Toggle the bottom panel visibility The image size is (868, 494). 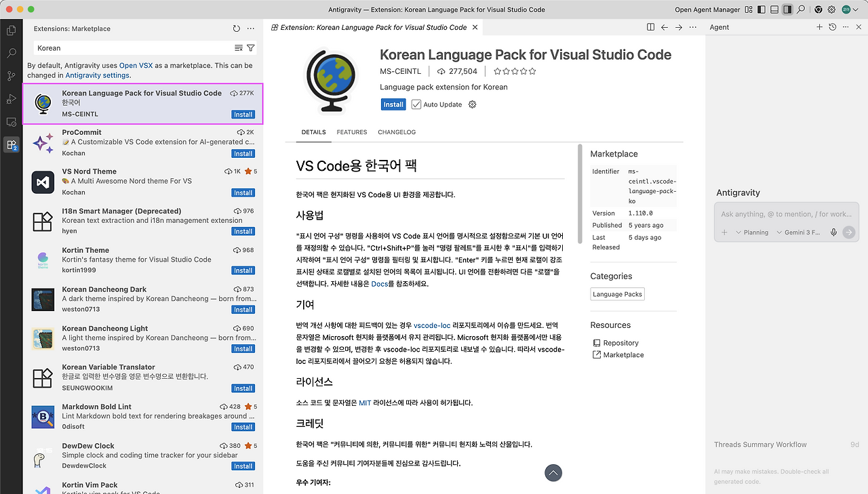click(x=774, y=9)
